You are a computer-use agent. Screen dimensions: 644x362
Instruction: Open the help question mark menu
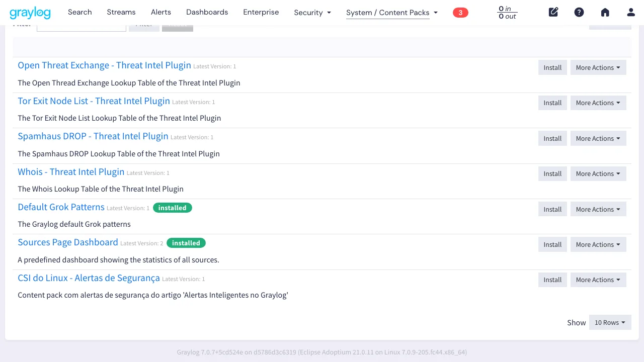coord(579,12)
